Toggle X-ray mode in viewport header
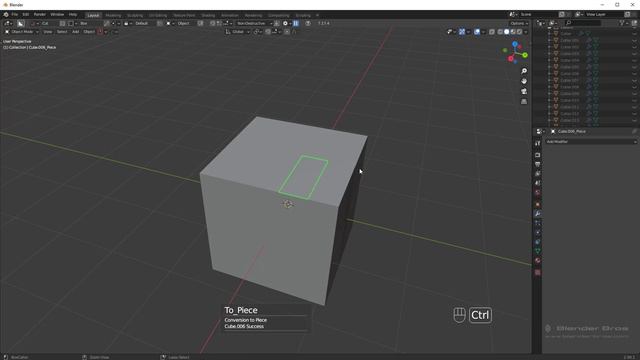The width and height of the screenshot is (640, 360). tap(491, 31)
